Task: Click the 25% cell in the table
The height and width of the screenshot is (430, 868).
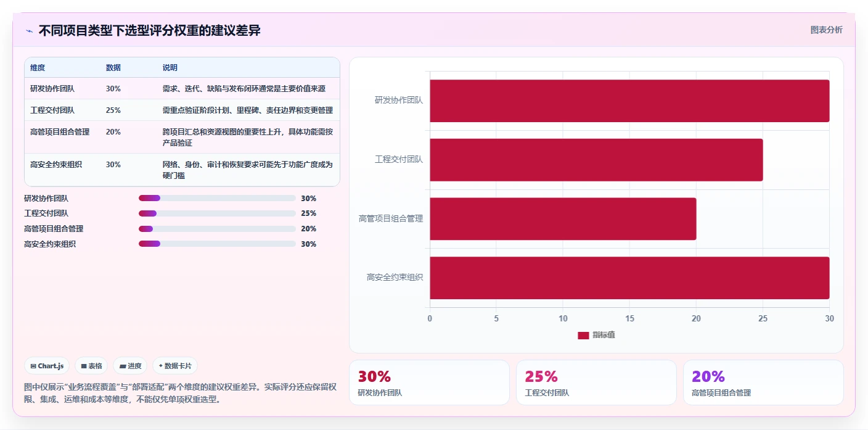Action: [113, 110]
